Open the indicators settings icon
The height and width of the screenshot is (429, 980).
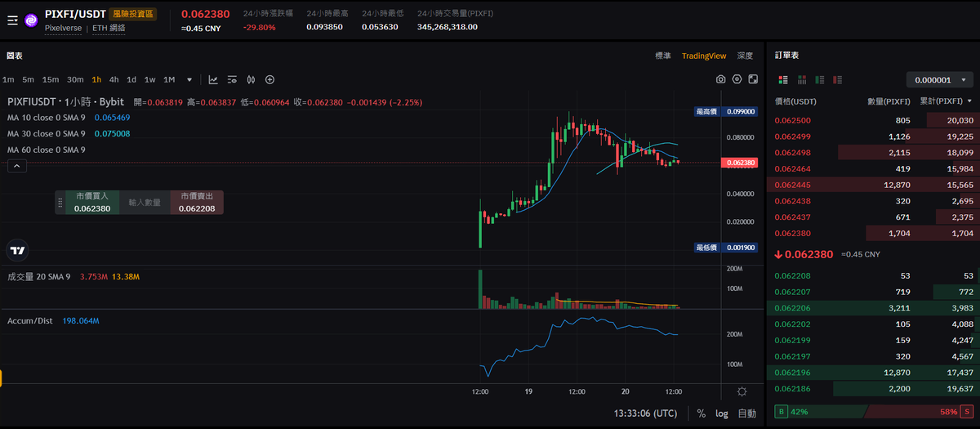coord(232,79)
